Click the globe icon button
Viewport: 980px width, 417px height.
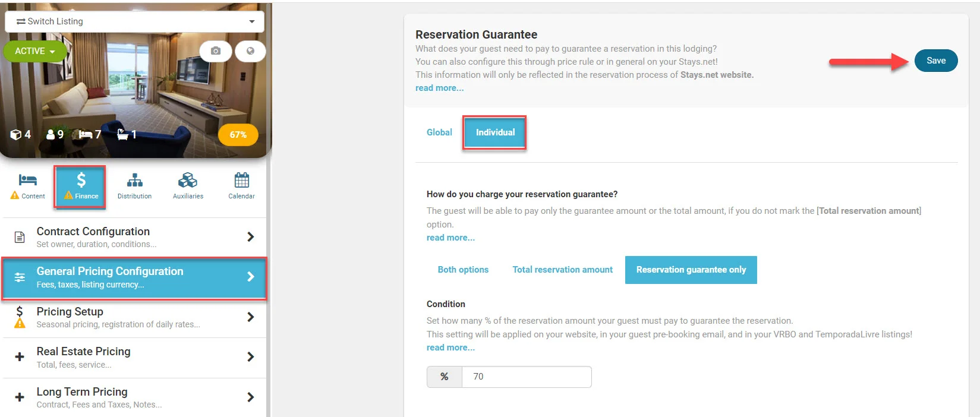pos(250,51)
